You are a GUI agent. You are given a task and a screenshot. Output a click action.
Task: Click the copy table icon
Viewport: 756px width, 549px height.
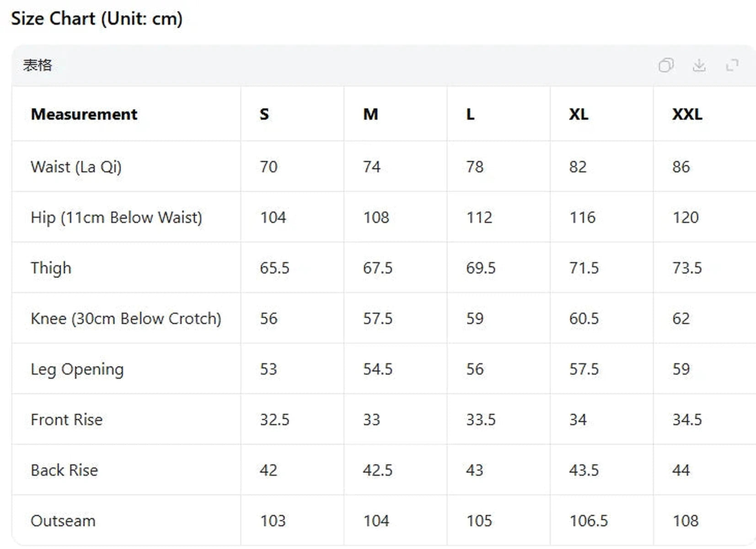pyautogui.click(x=666, y=65)
